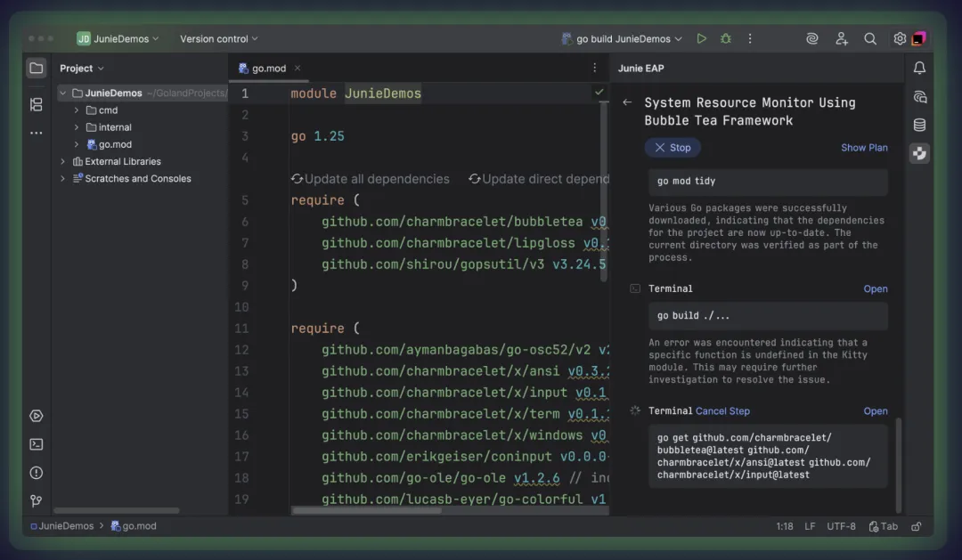
Task: Start debugging with the bug icon
Action: click(726, 38)
